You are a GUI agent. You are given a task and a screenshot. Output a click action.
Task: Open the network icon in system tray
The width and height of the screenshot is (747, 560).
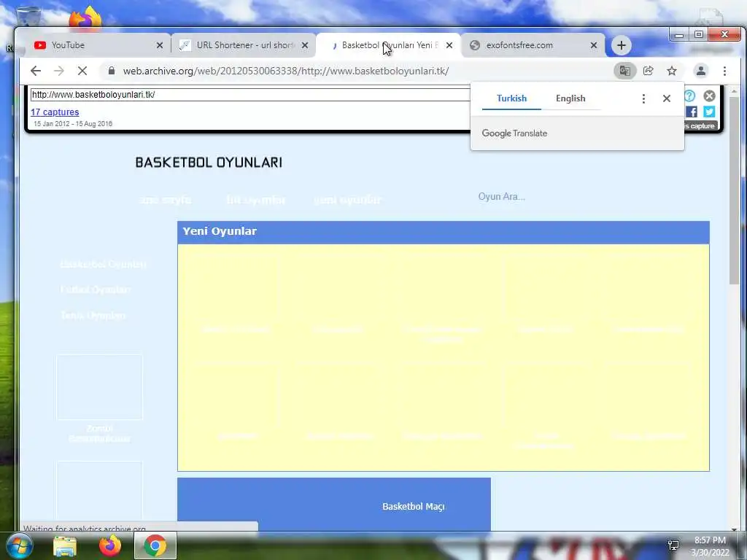pos(673,545)
